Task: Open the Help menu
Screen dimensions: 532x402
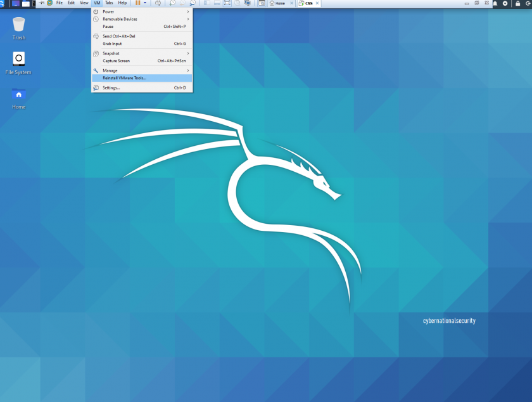Action: click(122, 3)
